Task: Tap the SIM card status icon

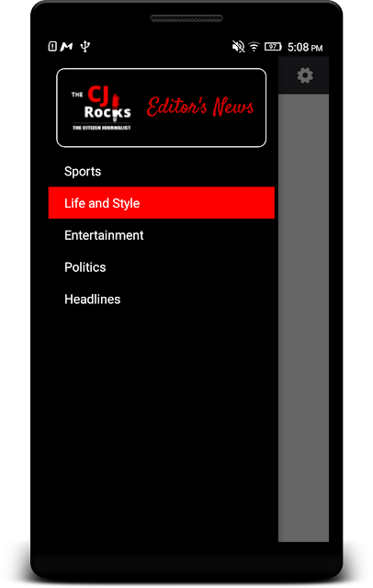Action: tap(52, 47)
